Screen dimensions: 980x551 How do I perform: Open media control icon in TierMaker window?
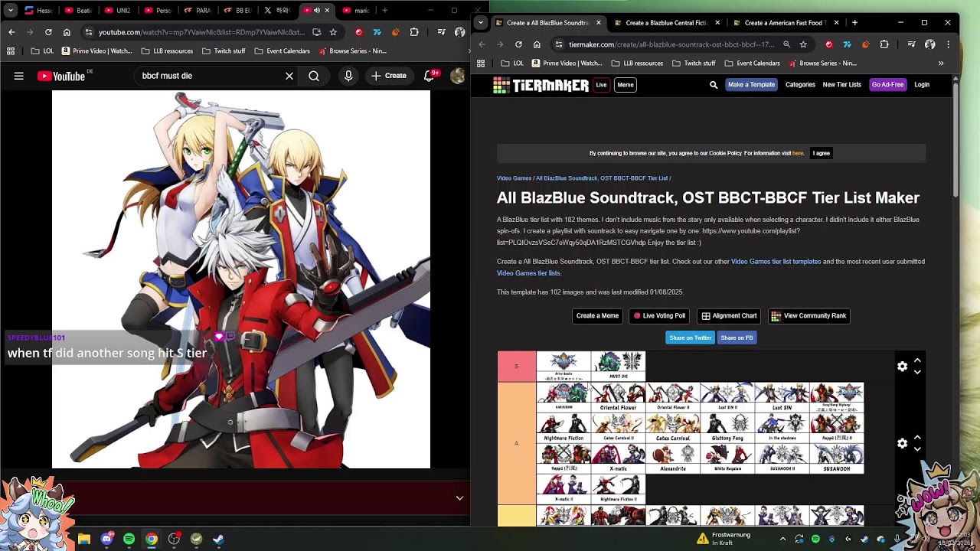point(911,44)
